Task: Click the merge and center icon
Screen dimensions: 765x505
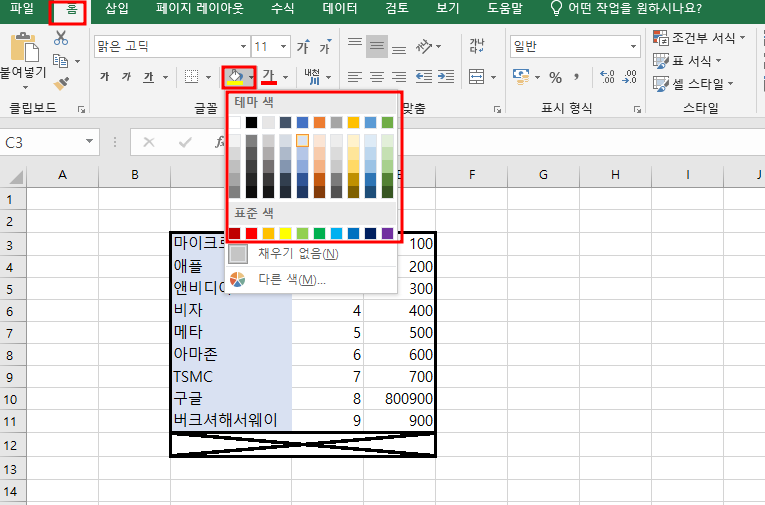Action: click(x=476, y=77)
